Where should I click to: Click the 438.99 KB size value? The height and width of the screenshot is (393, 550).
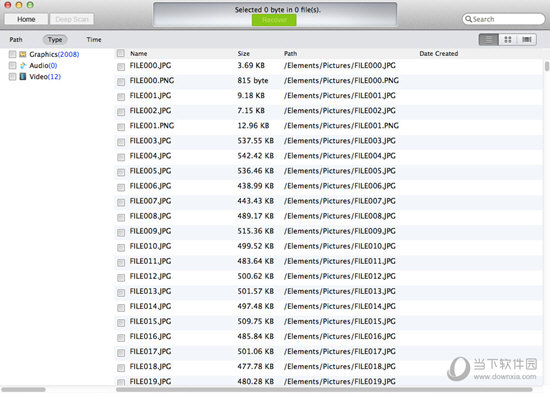(255, 186)
